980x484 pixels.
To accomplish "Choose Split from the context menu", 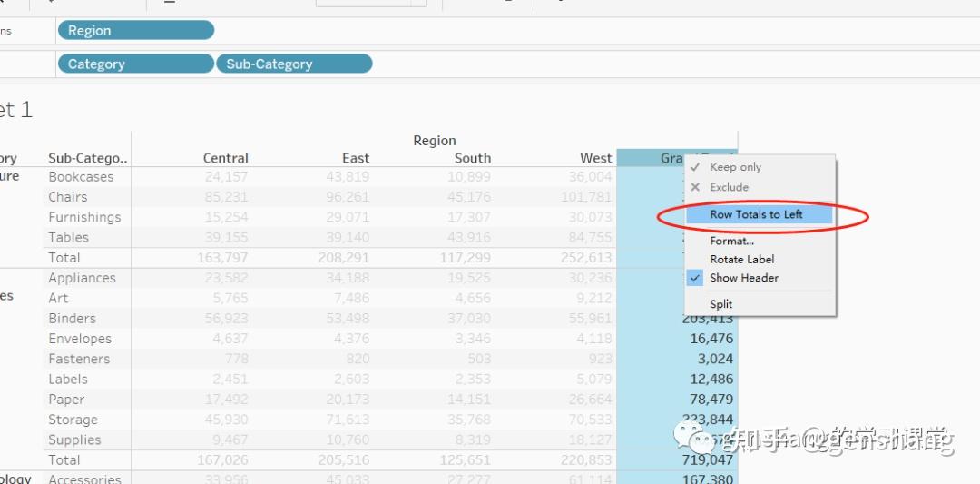I will 720,304.
